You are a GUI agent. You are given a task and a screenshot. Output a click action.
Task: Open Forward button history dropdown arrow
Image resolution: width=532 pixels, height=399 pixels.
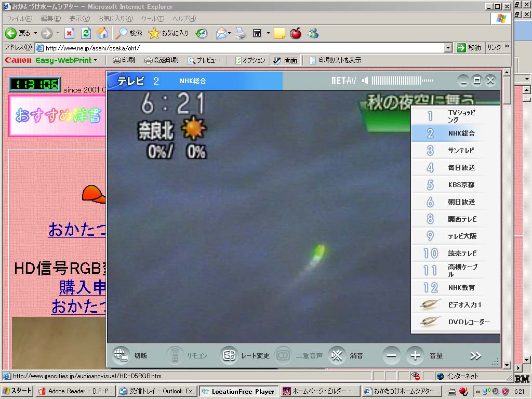coord(58,33)
